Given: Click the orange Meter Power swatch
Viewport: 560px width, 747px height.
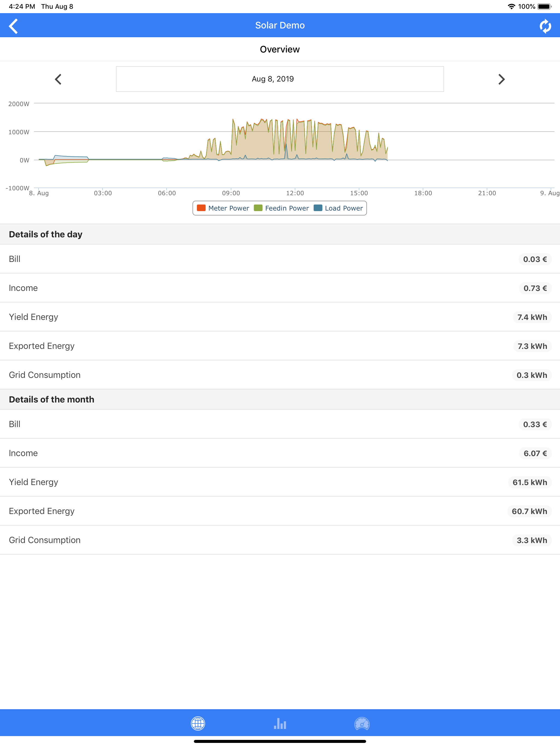Looking at the screenshot, I should coord(201,208).
